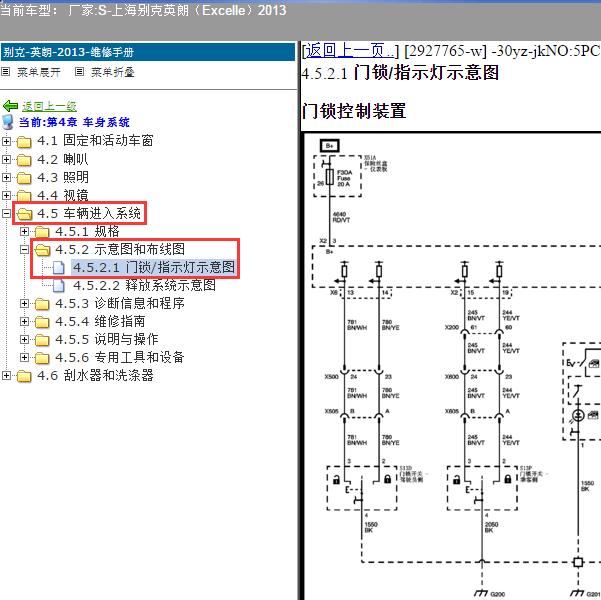Image resolution: width=601 pixels, height=600 pixels.
Task: Click the 返回上一级 link
Action: click(49, 106)
